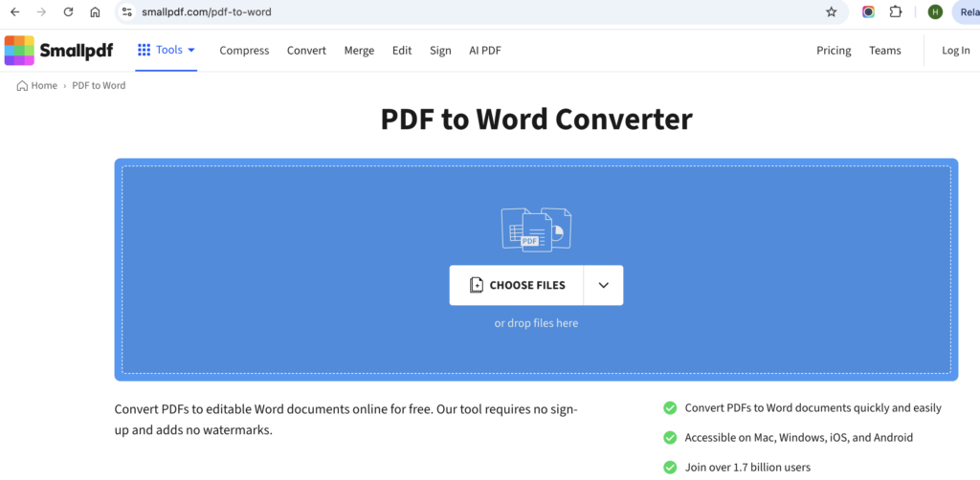Click the PDF to Word Converter heading
The width and height of the screenshot is (980, 480).
pos(536,120)
